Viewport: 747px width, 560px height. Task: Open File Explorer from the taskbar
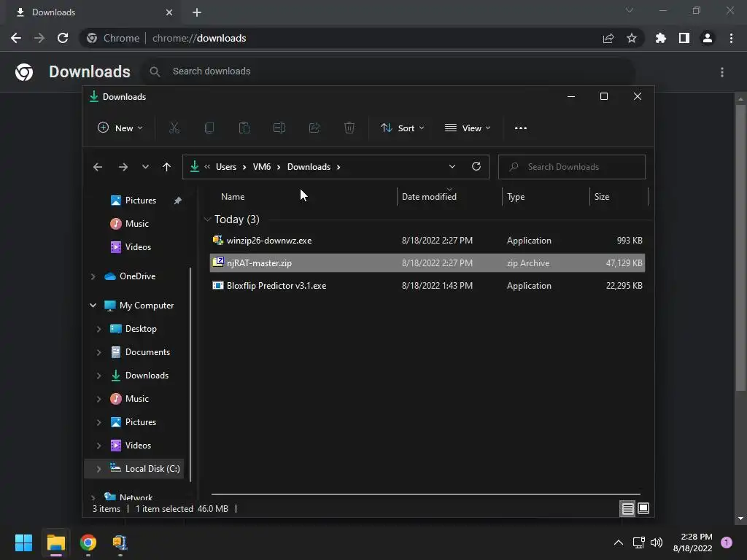55,542
